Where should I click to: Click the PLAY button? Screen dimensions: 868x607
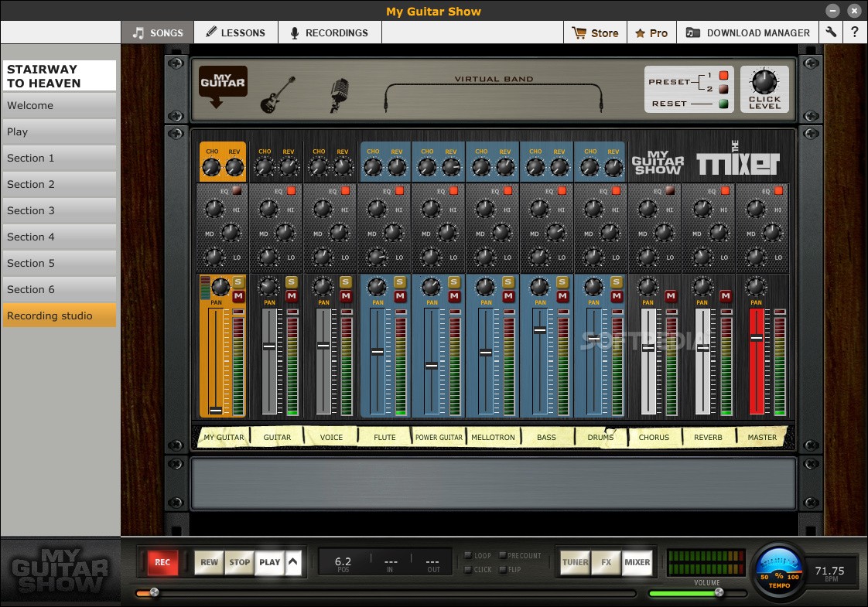coord(269,562)
